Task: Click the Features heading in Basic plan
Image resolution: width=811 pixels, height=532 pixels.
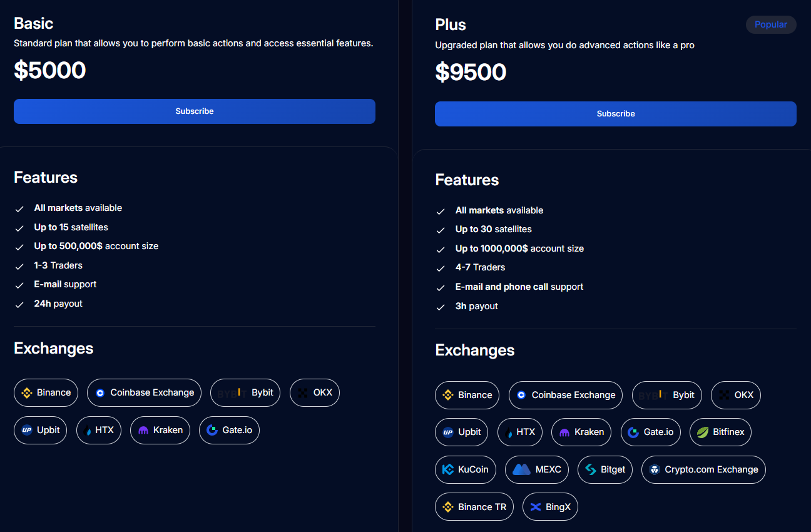Action: pyautogui.click(x=46, y=177)
